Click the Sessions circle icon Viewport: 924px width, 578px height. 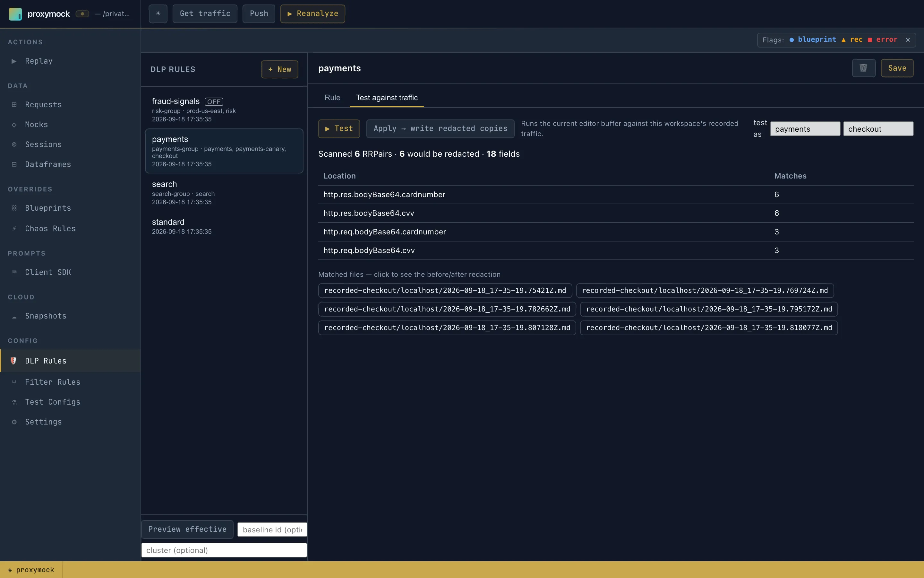click(14, 144)
